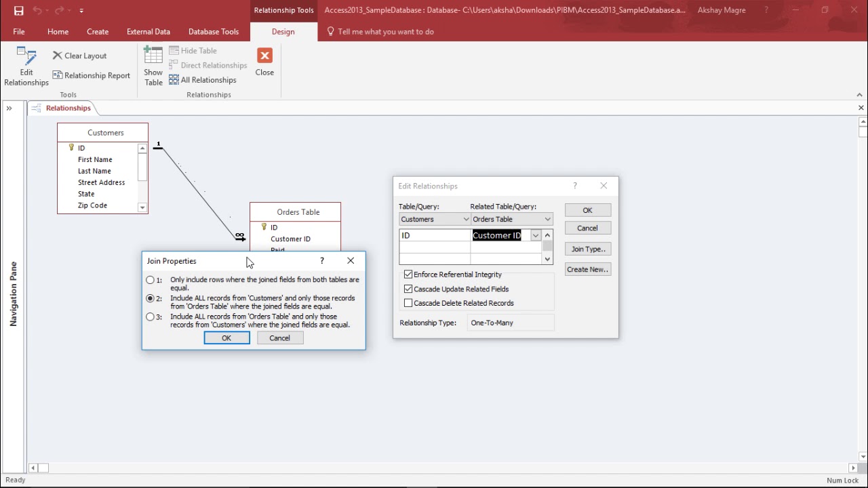Click Cancel in Edit Relationships dialog
868x488 pixels.
pyautogui.click(x=588, y=228)
